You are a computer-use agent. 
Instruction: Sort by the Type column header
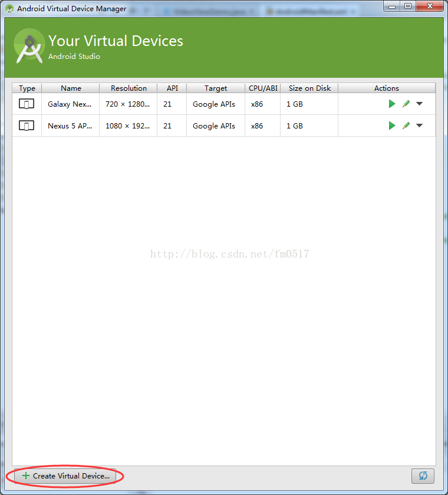click(27, 88)
